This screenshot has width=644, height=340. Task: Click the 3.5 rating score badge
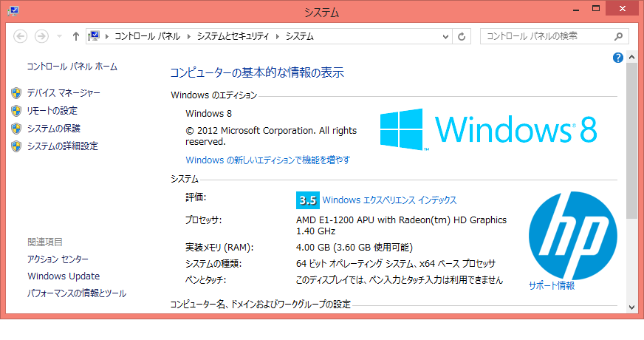308,200
